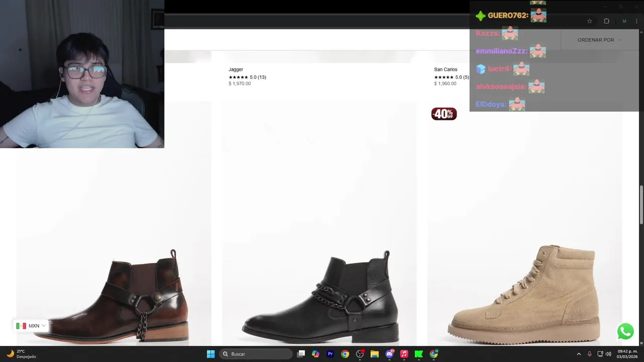
Task: Open the Chrome profile M avatar
Action: point(624,21)
